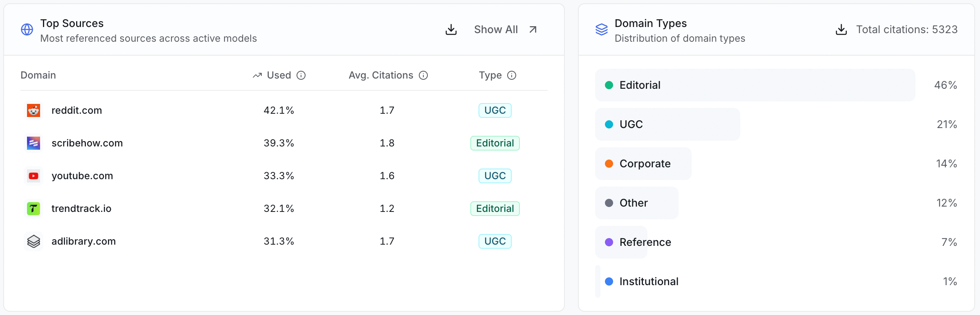This screenshot has height=315, width=980.
Task: Select the UGC domain type bar
Action: click(668, 124)
